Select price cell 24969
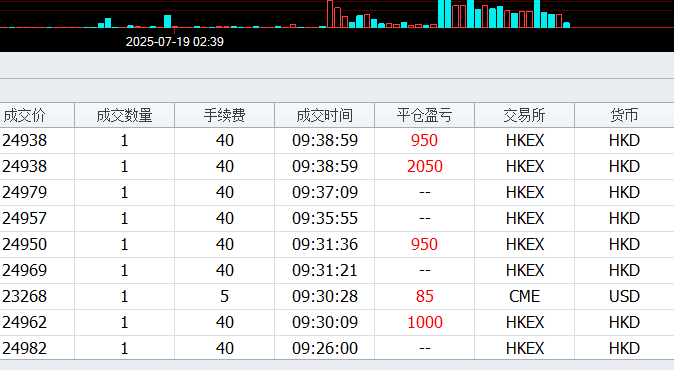The height and width of the screenshot is (370, 674). tap(25, 270)
